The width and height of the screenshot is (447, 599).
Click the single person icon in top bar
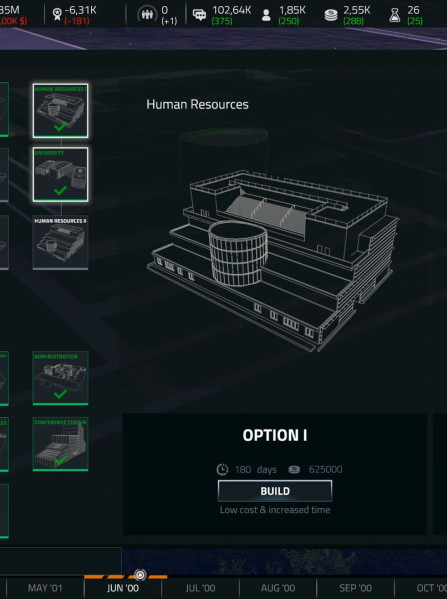coord(266,15)
